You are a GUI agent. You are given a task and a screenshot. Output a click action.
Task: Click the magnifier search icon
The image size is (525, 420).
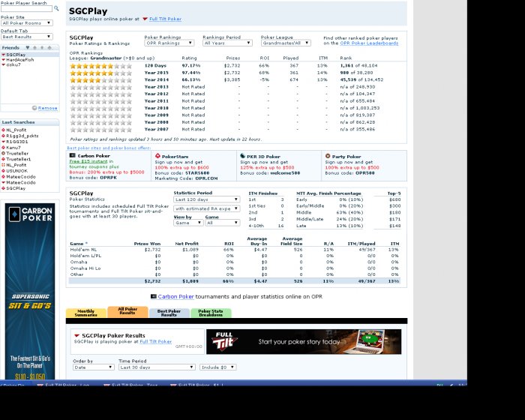click(x=56, y=8)
